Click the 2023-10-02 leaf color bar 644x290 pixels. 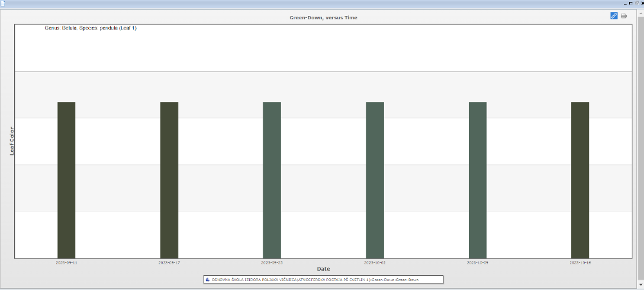click(x=375, y=180)
